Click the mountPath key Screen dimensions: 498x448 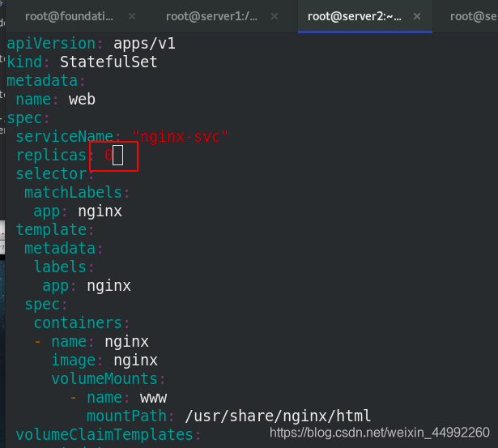(x=126, y=416)
